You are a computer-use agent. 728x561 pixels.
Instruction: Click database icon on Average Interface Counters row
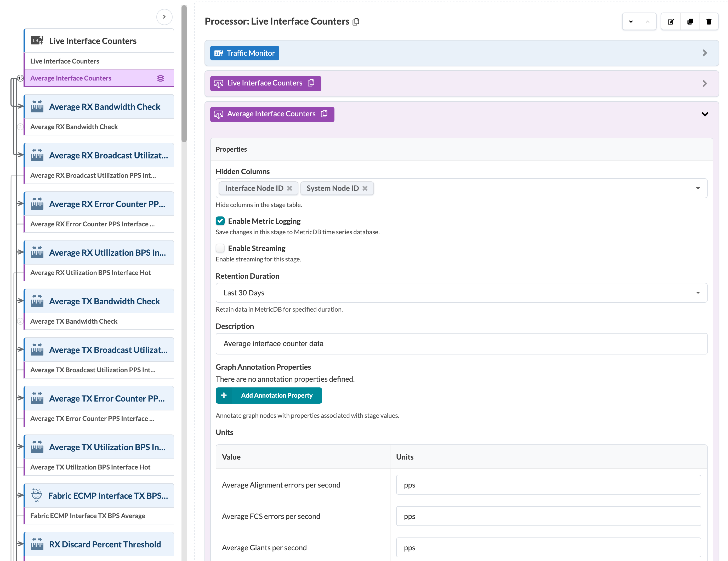tap(160, 78)
